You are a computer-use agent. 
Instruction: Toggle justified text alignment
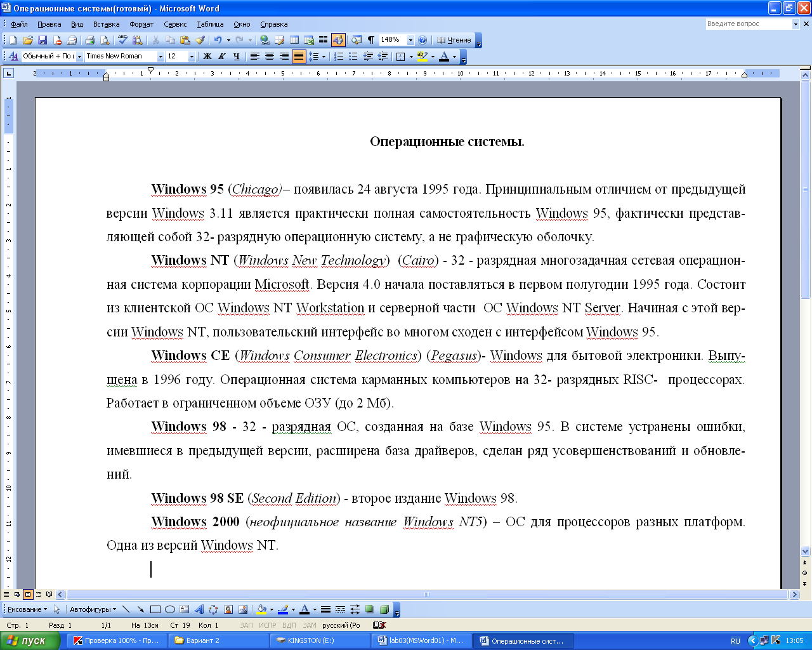click(x=299, y=56)
